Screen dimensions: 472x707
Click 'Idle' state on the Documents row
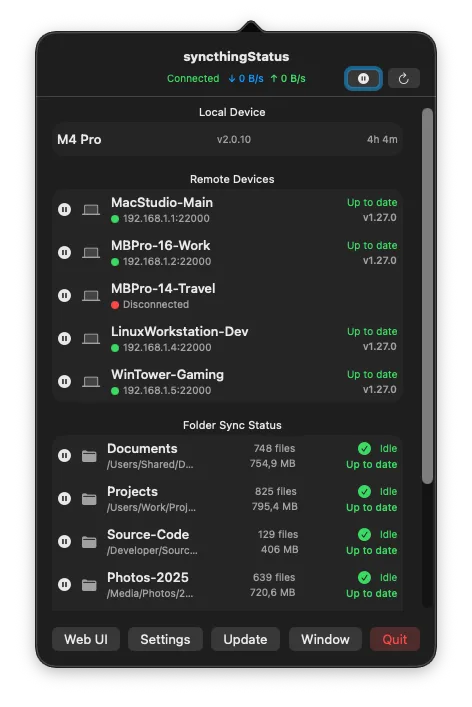[388, 449]
